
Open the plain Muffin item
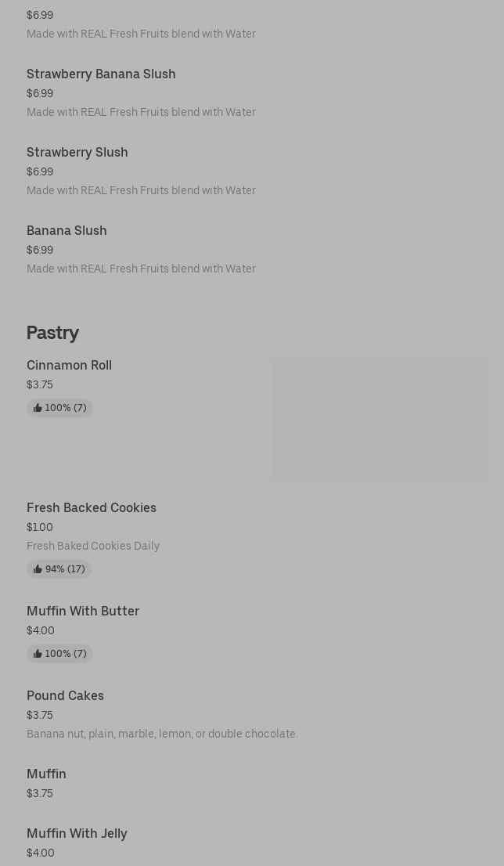coord(46,774)
